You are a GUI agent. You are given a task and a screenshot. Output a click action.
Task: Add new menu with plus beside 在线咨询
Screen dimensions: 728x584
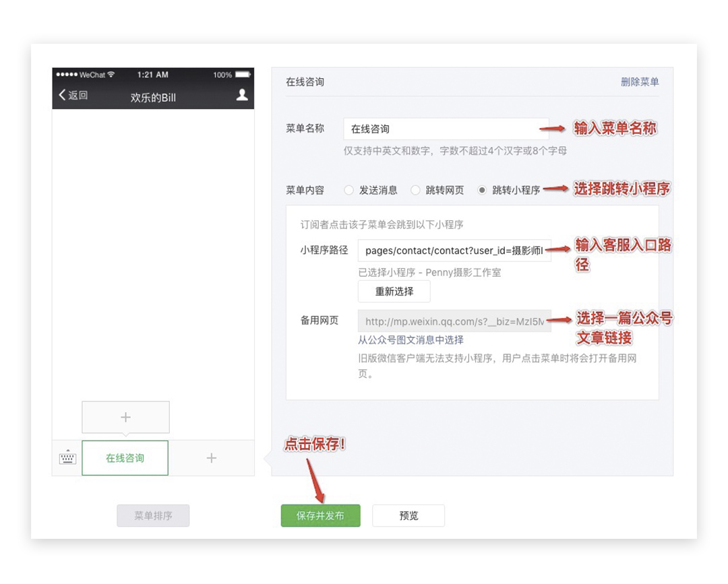coord(211,459)
